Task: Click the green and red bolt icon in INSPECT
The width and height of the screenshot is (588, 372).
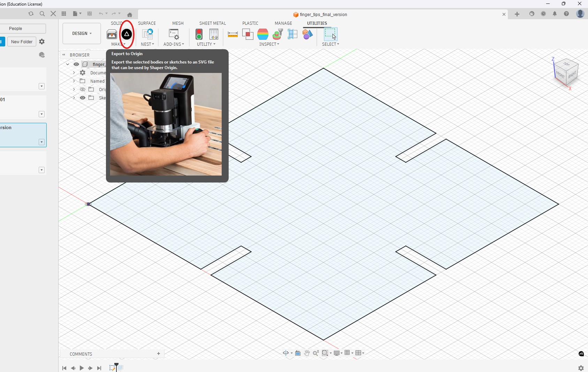Action: point(278,34)
